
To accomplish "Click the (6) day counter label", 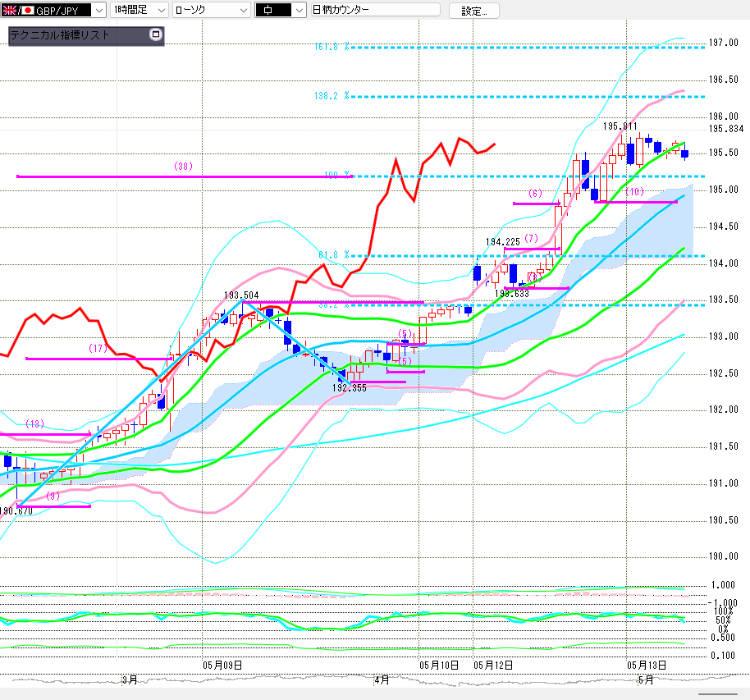I will [535, 194].
